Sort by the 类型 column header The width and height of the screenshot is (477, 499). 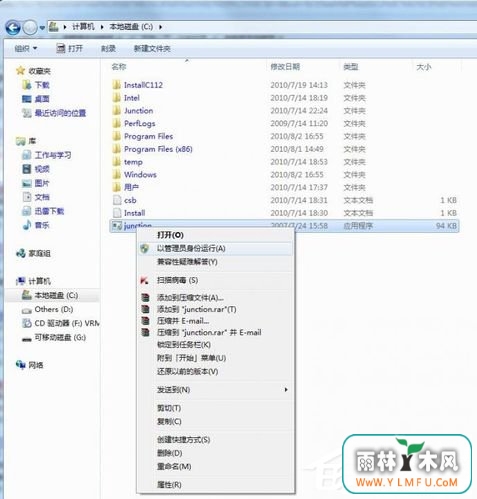coord(351,67)
